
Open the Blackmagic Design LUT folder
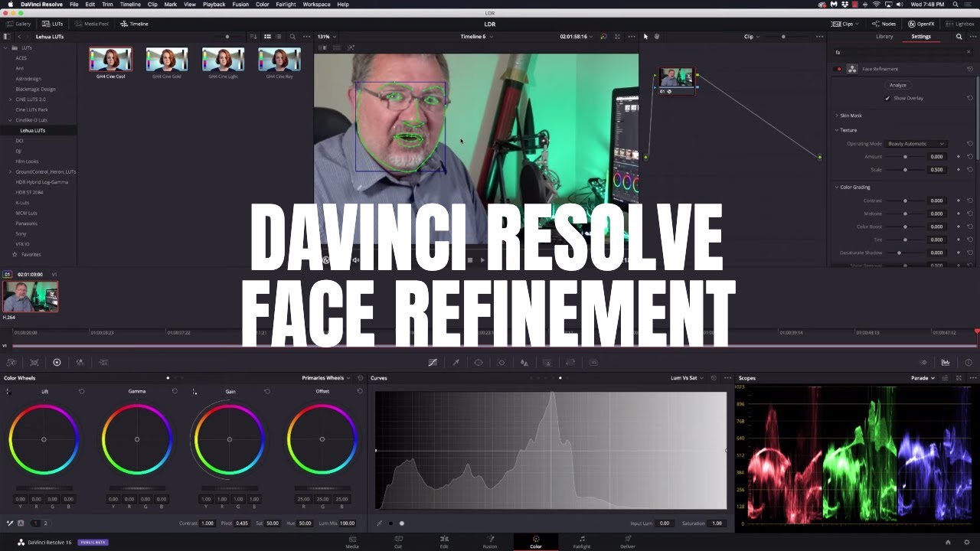coord(36,89)
